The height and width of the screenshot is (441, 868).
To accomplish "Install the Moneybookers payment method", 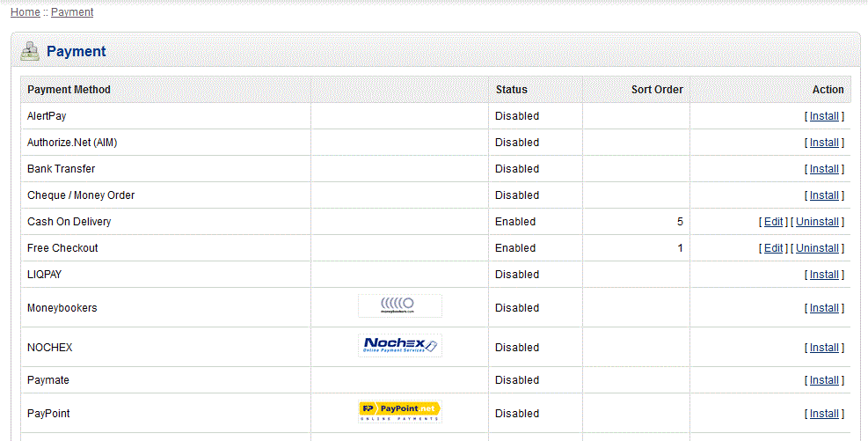I will click(824, 308).
